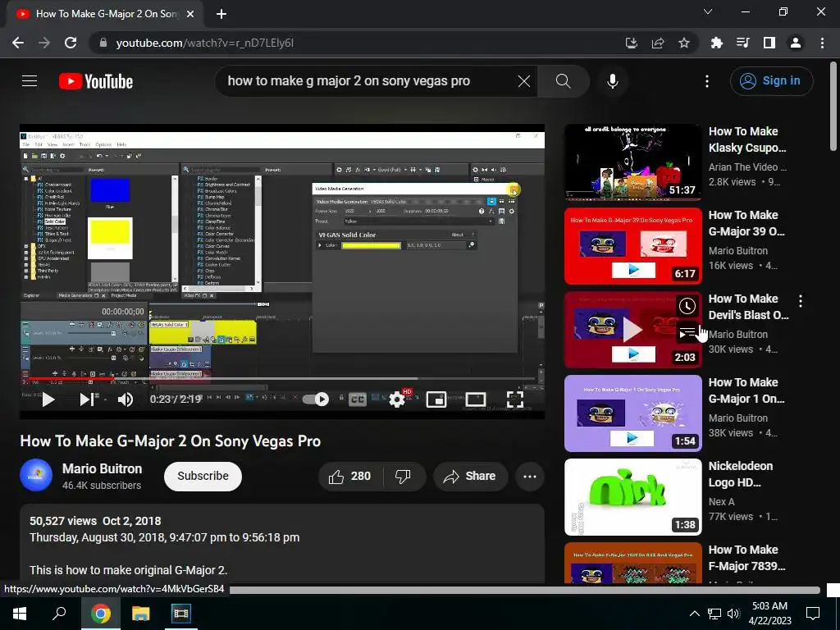Start voice search with the microphone
The width and height of the screenshot is (840, 630).
(x=613, y=81)
